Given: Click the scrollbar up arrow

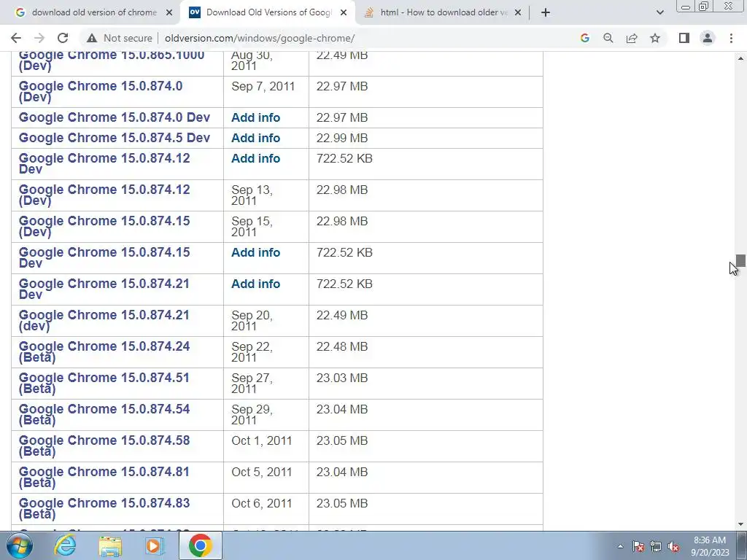Looking at the screenshot, I should pos(740,58).
